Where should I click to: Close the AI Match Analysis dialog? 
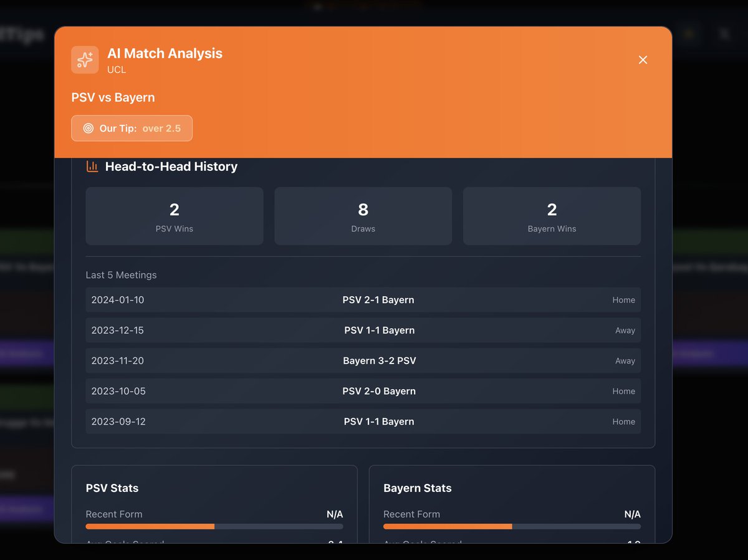(x=643, y=60)
